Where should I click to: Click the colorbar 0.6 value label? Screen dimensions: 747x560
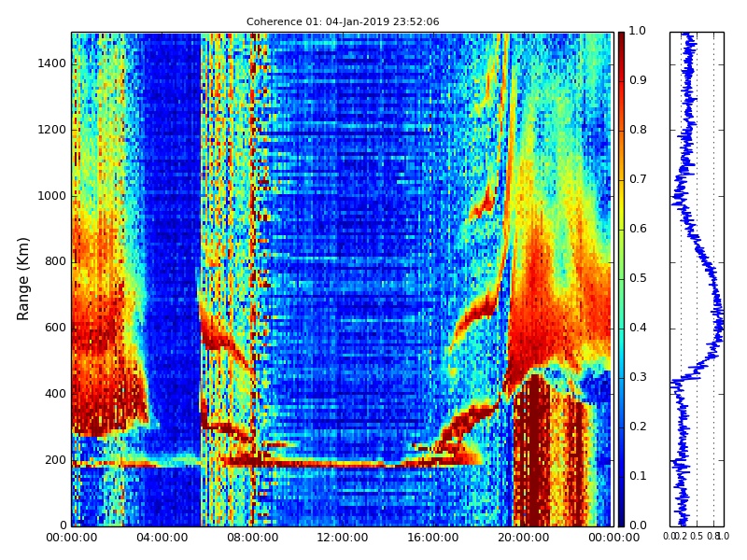click(x=638, y=229)
